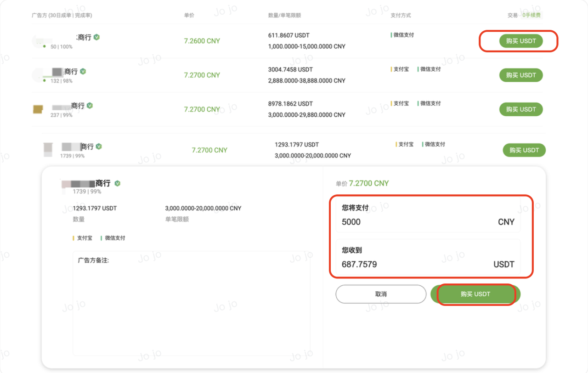Buy USDT from the 8978.1862 USDT listing
Viewport: 588px width, 373px height.
coord(520,109)
